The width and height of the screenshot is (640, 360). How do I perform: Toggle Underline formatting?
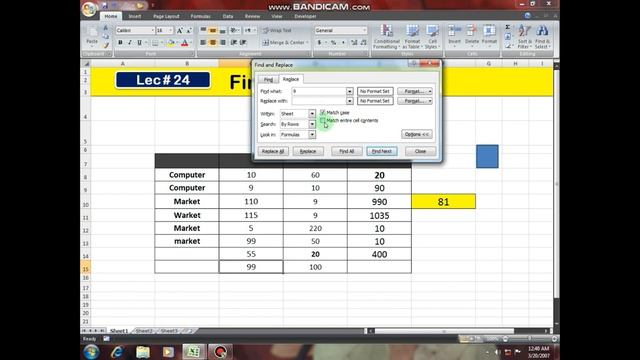coord(139,42)
